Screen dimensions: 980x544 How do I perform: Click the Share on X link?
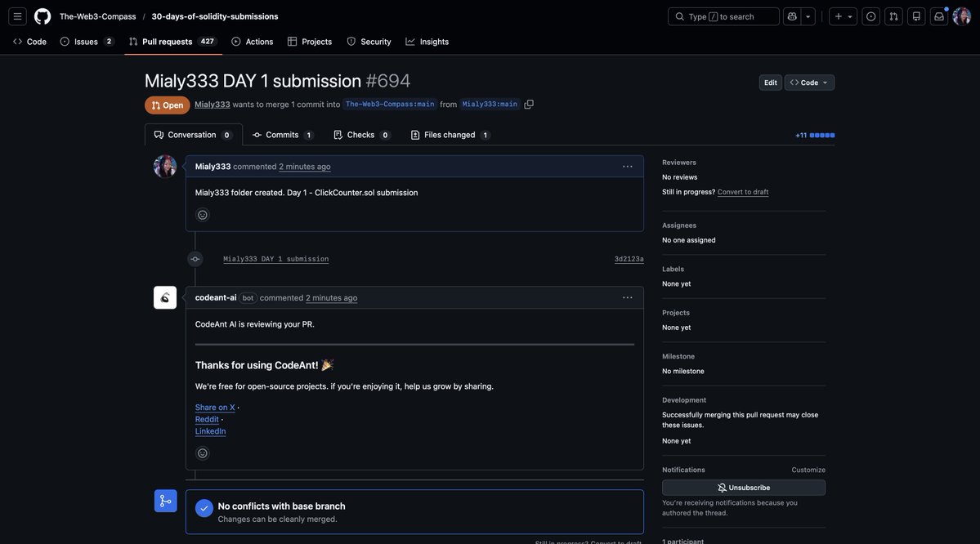(x=215, y=408)
